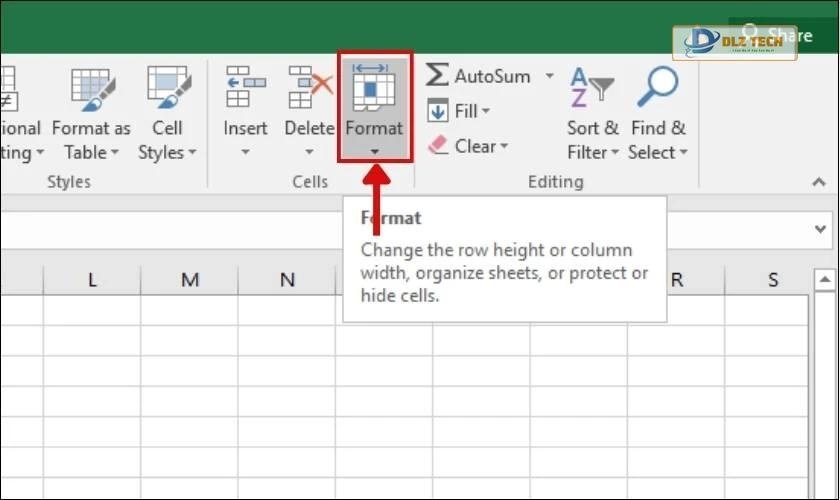
Task: Click the Delete cells icon
Action: coord(308,87)
